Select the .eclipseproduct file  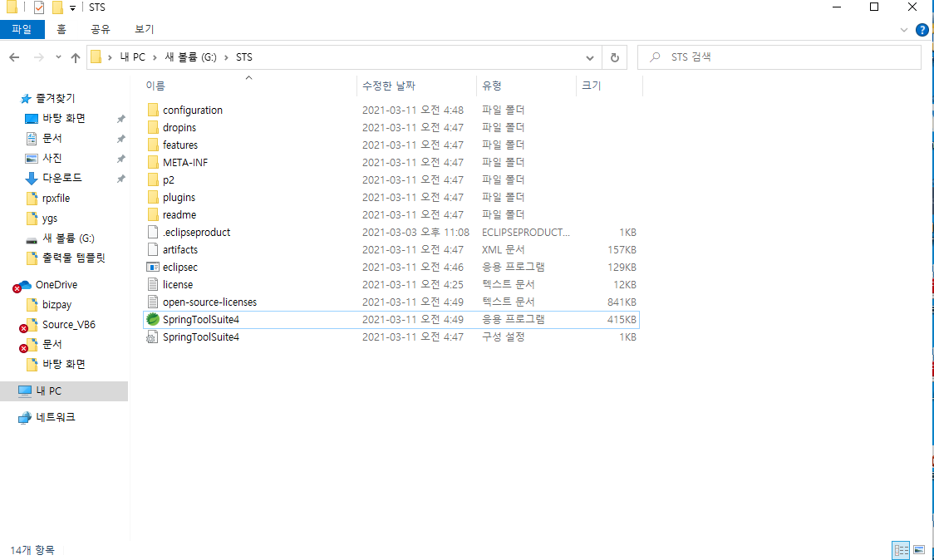pos(391,233)
